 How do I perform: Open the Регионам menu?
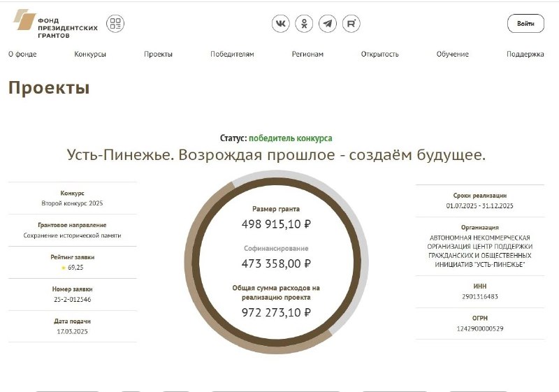pos(307,55)
